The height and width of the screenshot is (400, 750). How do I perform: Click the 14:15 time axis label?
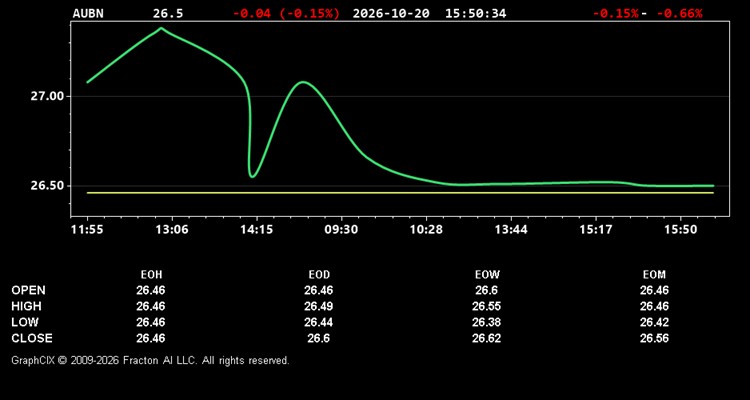click(x=256, y=230)
